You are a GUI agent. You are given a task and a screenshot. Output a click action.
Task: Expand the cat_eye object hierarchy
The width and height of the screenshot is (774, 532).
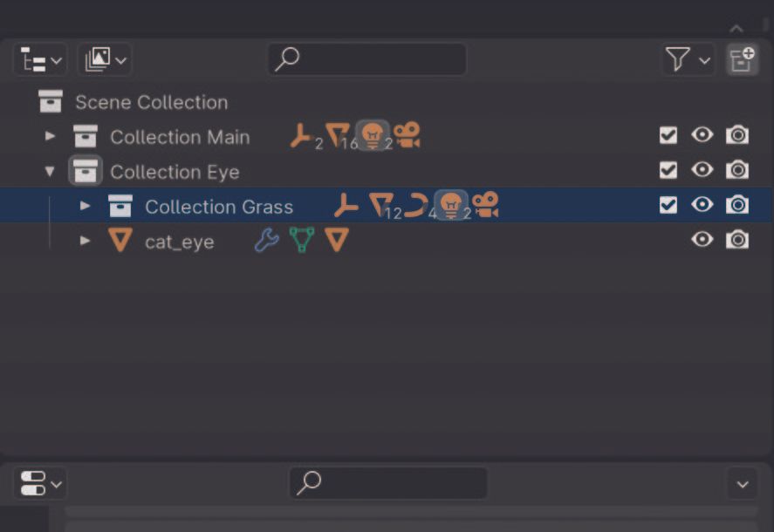click(84, 240)
